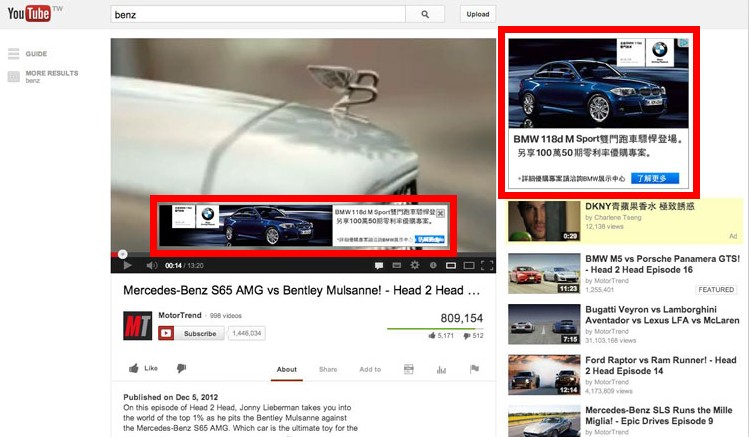
Task: Report the video with the flag icon
Action: coord(474,369)
